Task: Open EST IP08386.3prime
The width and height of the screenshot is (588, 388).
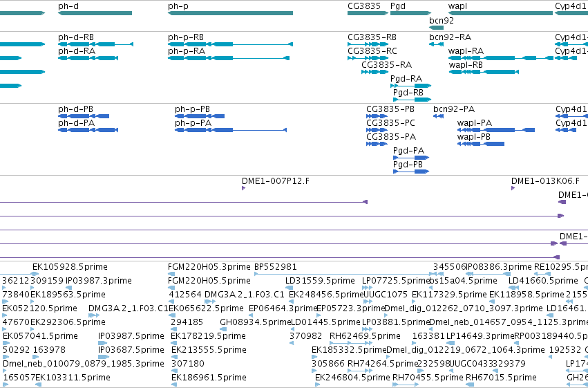Action: [499, 267]
